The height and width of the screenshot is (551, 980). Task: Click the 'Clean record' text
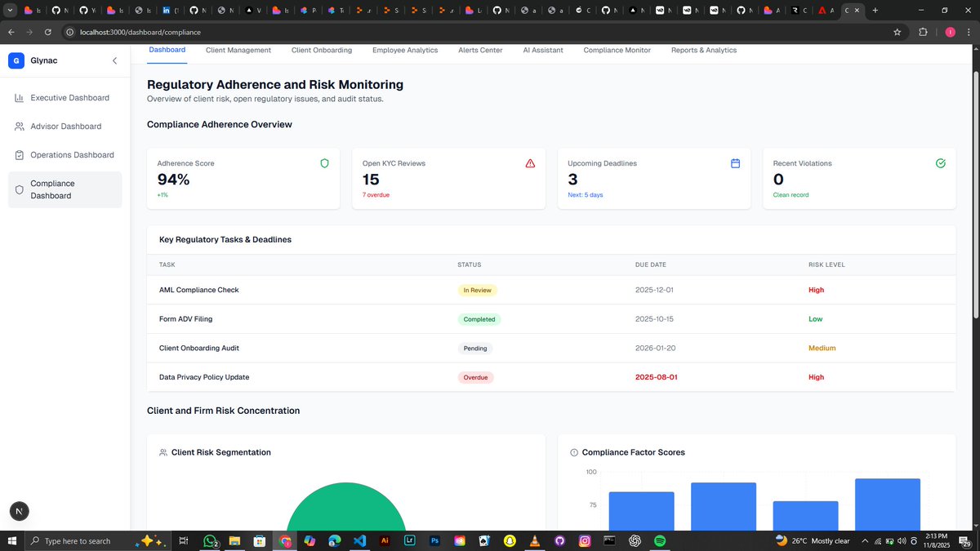[x=791, y=195]
